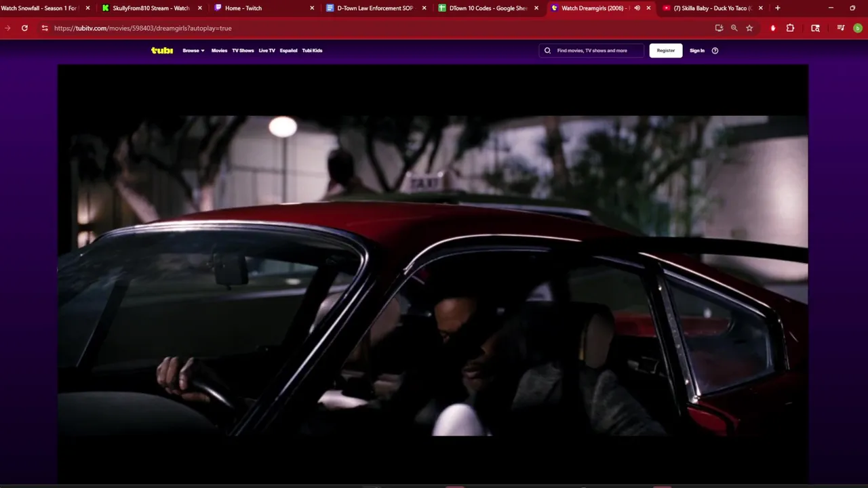Open the tab search icon in the toolbar

815,28
